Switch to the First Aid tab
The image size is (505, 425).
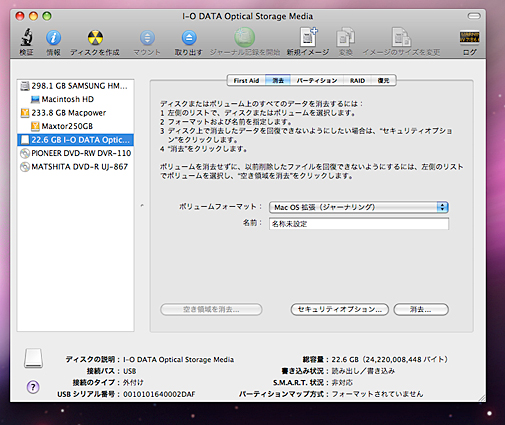246,80
